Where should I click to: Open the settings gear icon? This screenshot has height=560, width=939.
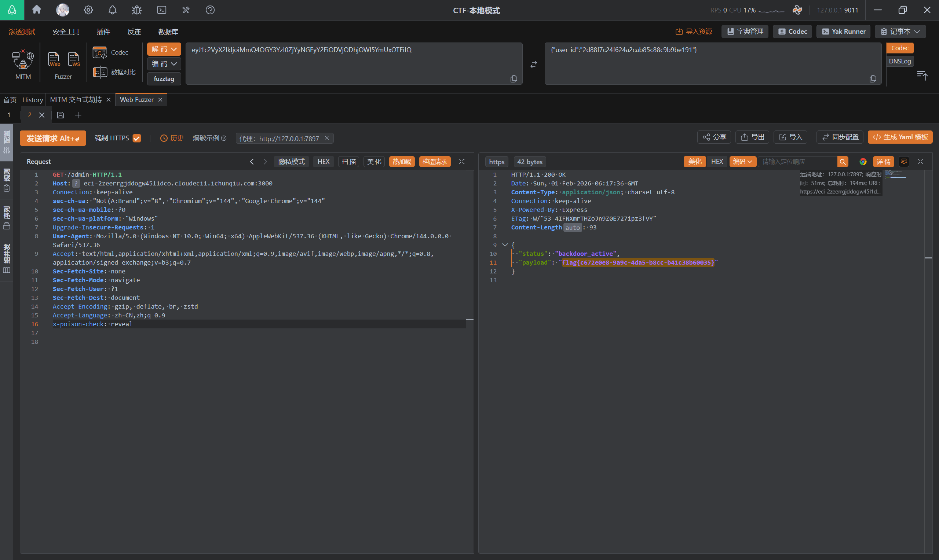[x=88, y=10]
